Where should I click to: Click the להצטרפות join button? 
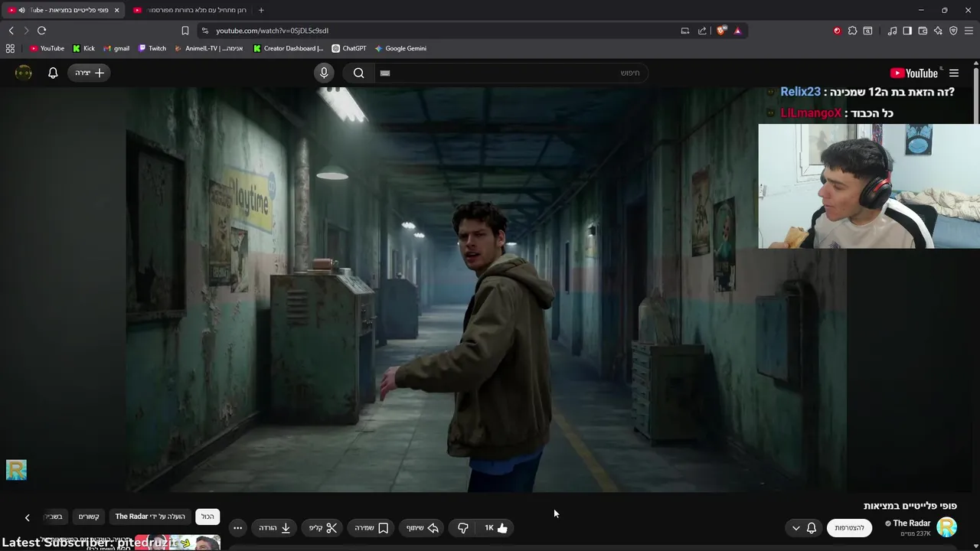tap(849, 528)
